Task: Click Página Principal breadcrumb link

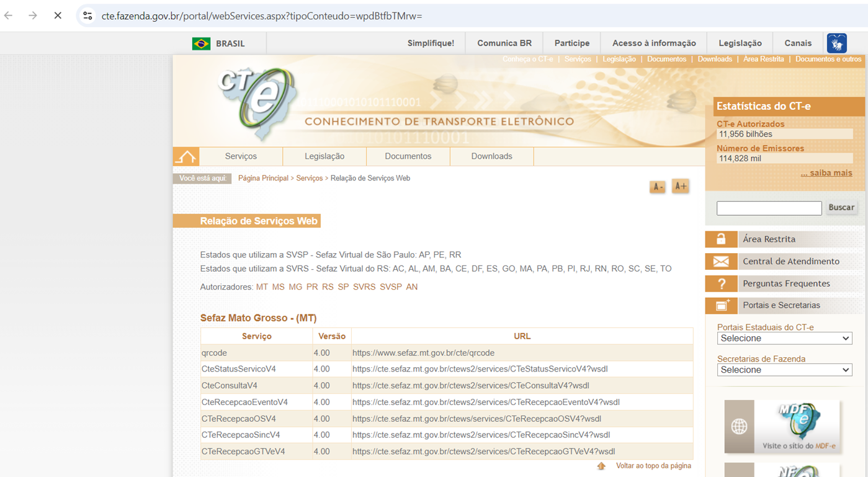Action: pos(263,178)
